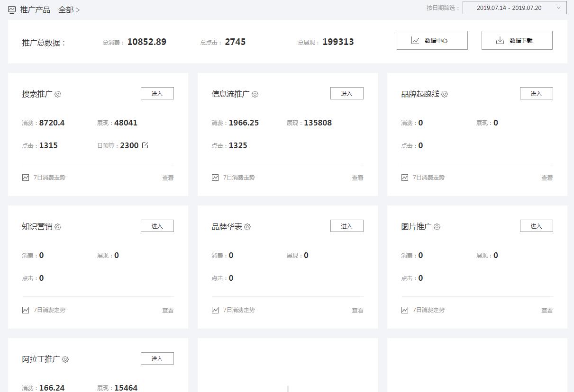Click the 品牌华表 card title
The image size is (574, 392).
point(227,227)
